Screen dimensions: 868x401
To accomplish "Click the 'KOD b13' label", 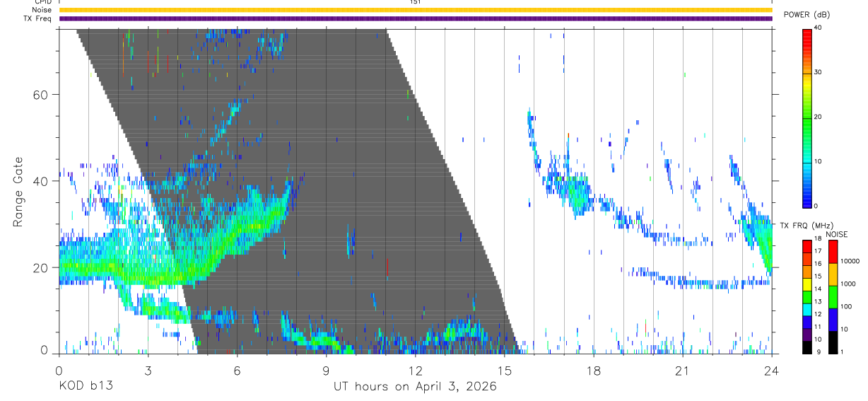I will point(85,387).
